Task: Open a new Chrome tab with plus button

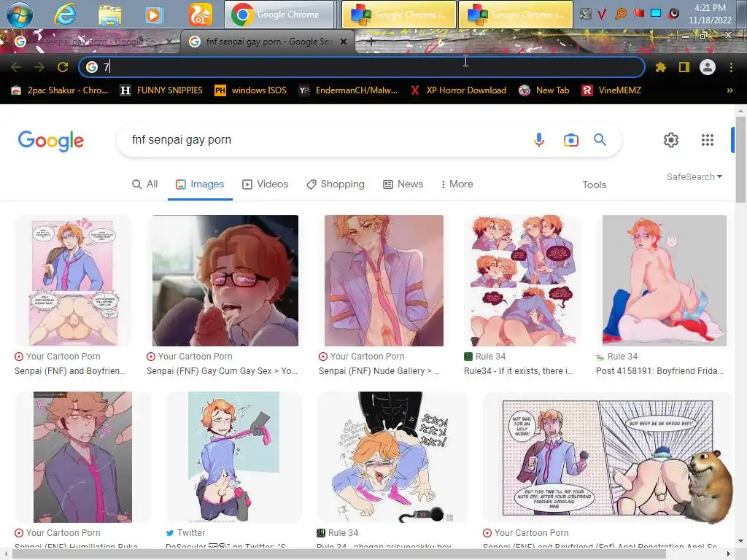Action: coord(371,42)
